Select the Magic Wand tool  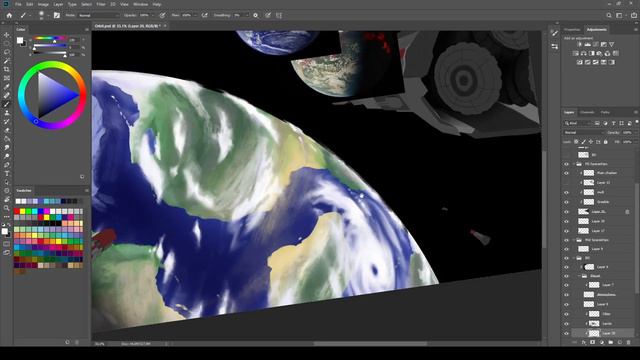click(7, 61)
